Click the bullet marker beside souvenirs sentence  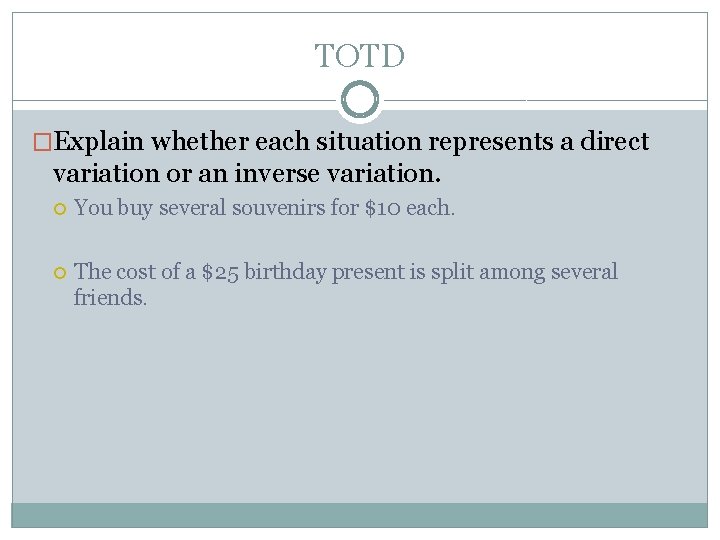(60, 210)
